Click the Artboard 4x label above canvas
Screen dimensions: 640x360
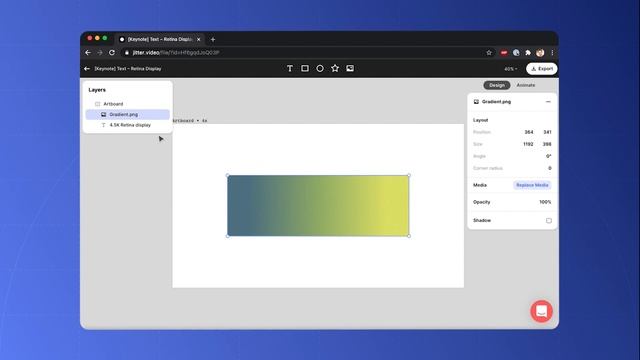[x=190, y=121]
